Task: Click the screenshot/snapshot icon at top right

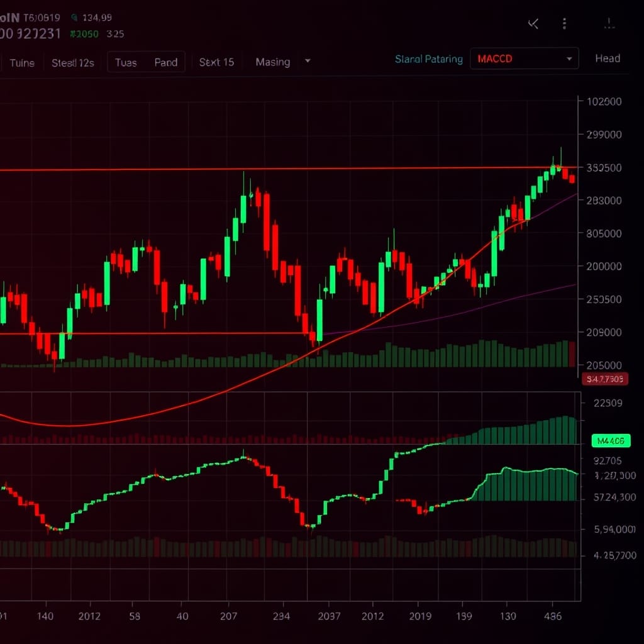Action: coord(608,23)
